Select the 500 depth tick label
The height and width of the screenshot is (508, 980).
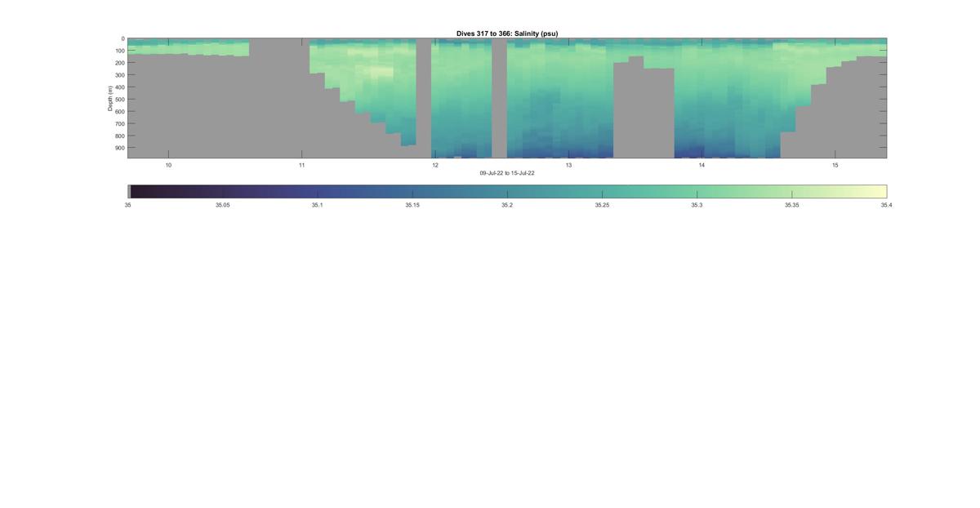[x=119, y=100]
